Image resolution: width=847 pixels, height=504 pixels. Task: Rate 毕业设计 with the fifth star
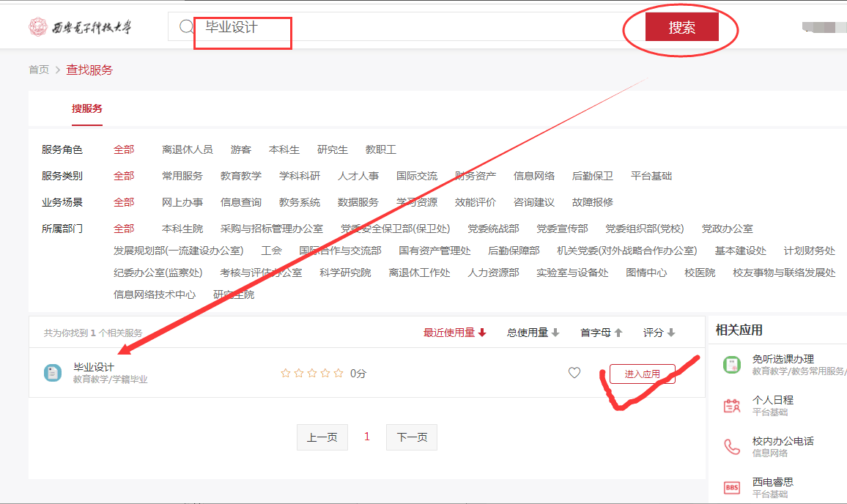[338, 373]
